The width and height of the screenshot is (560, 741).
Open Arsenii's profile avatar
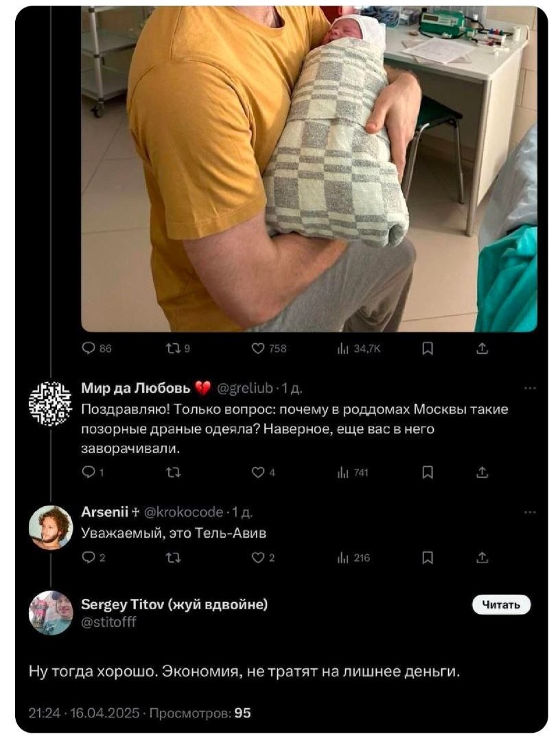pyautogui.click(x=50, y=527)
